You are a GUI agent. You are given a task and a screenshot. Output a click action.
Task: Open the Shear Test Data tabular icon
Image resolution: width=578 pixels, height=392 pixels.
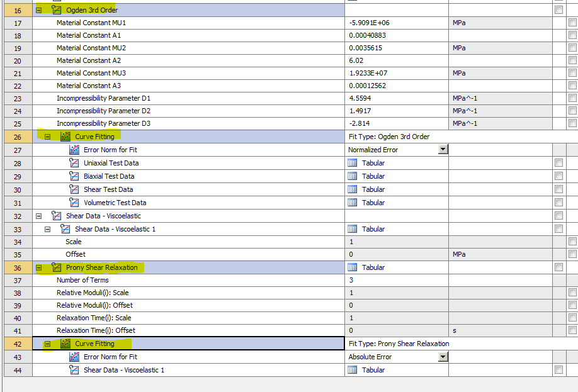(x=353, y=189)
